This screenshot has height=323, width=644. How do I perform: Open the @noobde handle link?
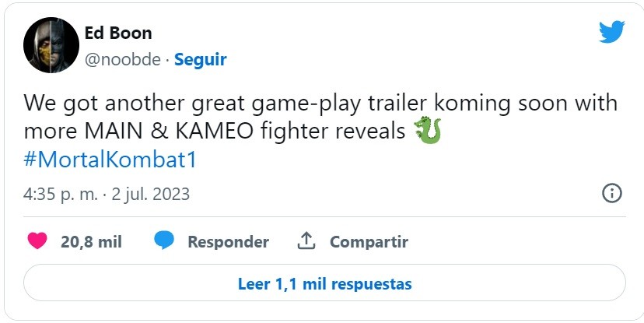tap(122, 60)
